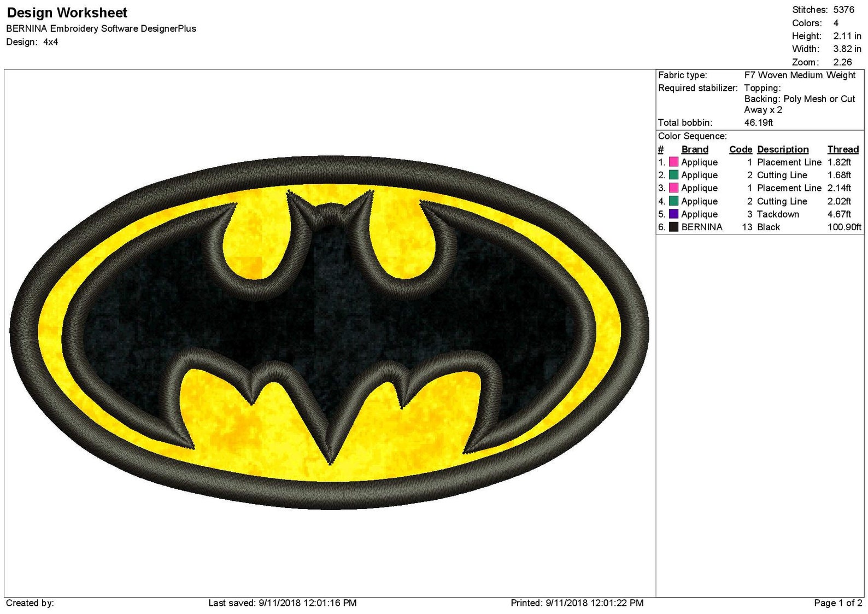Click 'Placement Line' in row 1

(789, 162)
